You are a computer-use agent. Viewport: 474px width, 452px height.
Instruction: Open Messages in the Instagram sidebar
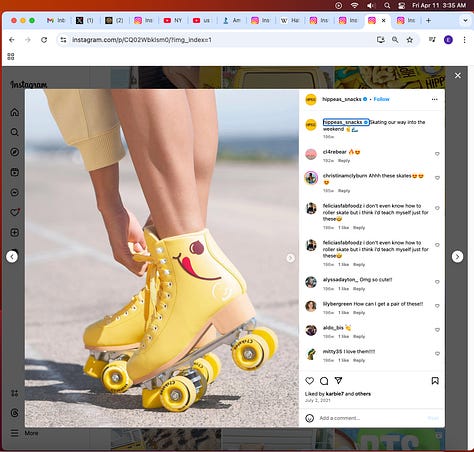coord(15,192)
